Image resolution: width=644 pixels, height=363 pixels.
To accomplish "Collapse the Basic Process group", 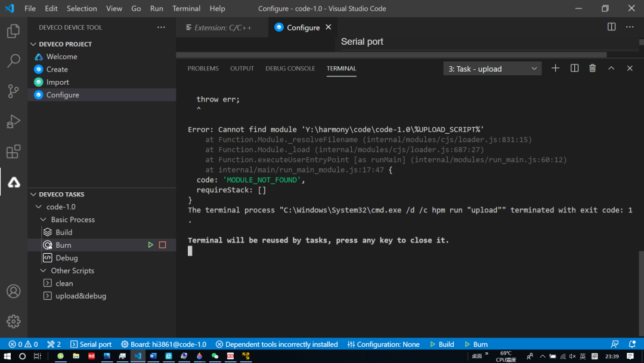I will click(43, 220).
